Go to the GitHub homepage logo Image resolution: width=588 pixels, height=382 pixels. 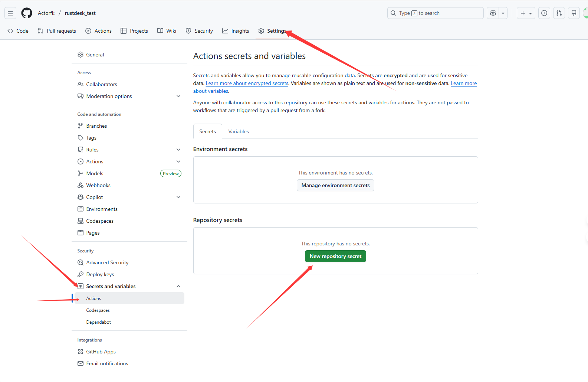click(27, 13)
